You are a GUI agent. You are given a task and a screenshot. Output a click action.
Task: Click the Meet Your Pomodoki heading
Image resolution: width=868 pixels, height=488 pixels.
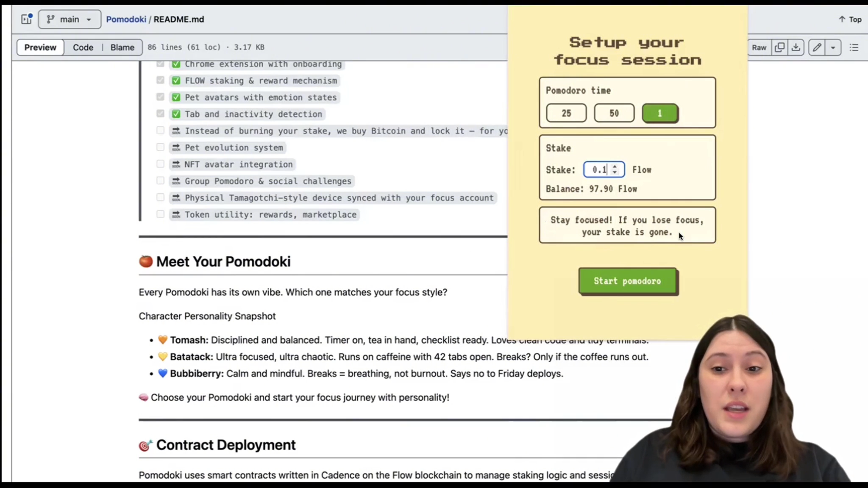pos(223,261)
